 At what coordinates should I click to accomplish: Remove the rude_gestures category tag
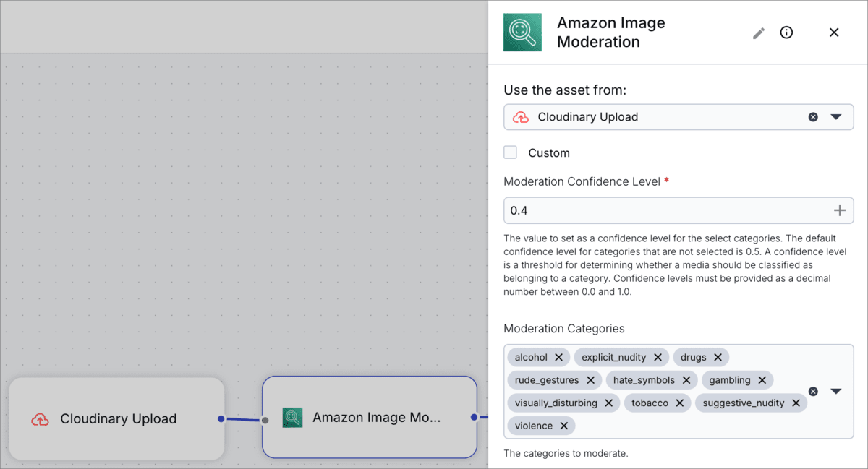click(590, 380)
